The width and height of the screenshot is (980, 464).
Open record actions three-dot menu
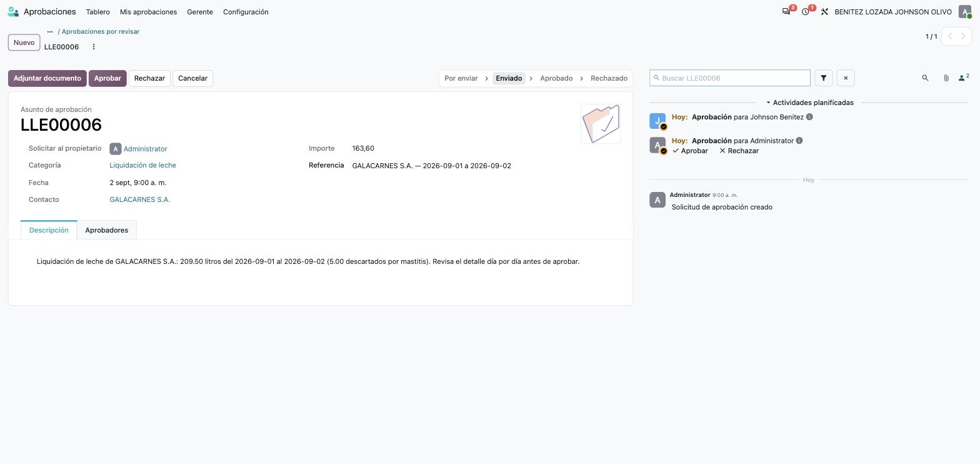click(94, 47)
